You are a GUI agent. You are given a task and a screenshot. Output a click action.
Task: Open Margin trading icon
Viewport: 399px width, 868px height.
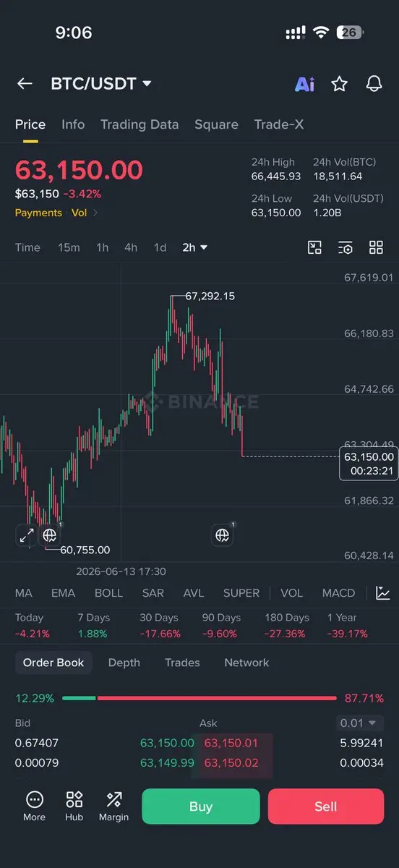pos(113,806)
